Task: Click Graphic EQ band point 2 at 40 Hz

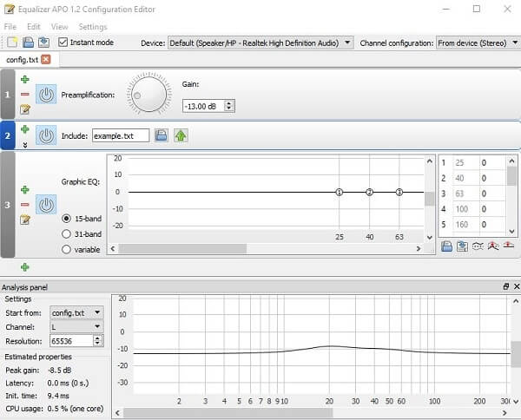Action: click(x=370, y=192)
